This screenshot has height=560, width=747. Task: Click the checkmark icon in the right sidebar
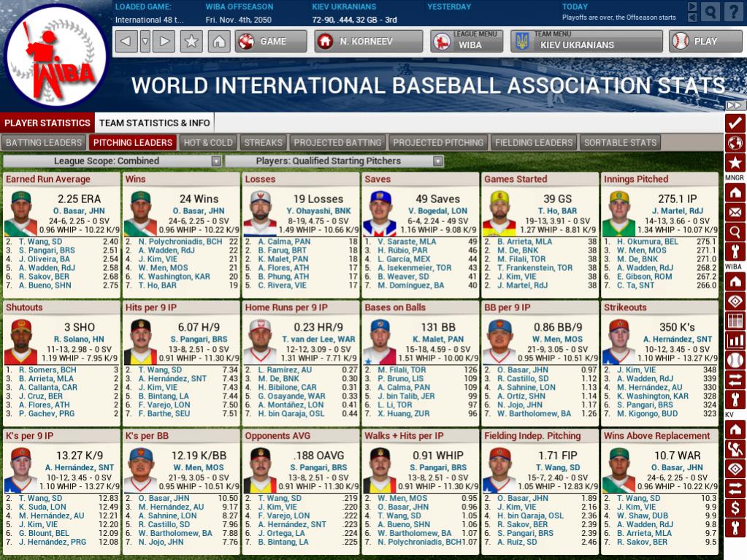[735, 123]
